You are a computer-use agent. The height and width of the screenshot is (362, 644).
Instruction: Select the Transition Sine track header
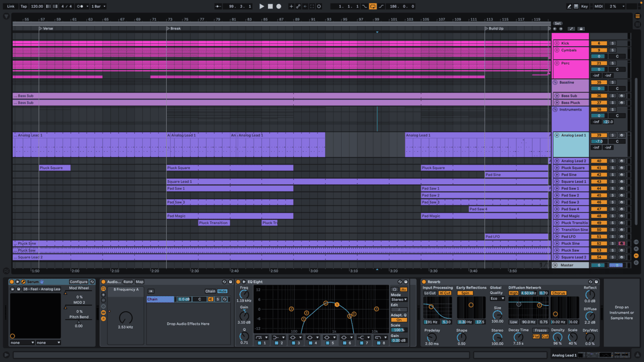[x=570, y=229]
